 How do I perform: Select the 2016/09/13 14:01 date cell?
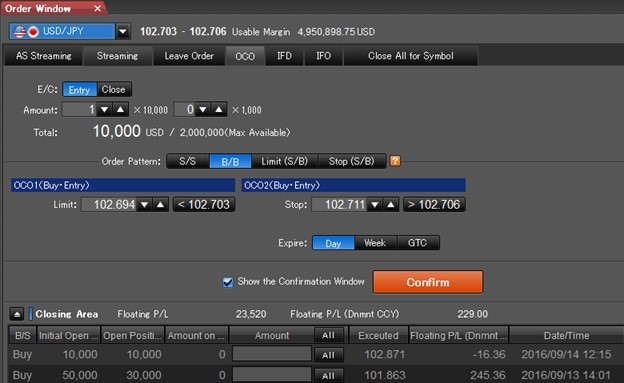tap(566, 375)
